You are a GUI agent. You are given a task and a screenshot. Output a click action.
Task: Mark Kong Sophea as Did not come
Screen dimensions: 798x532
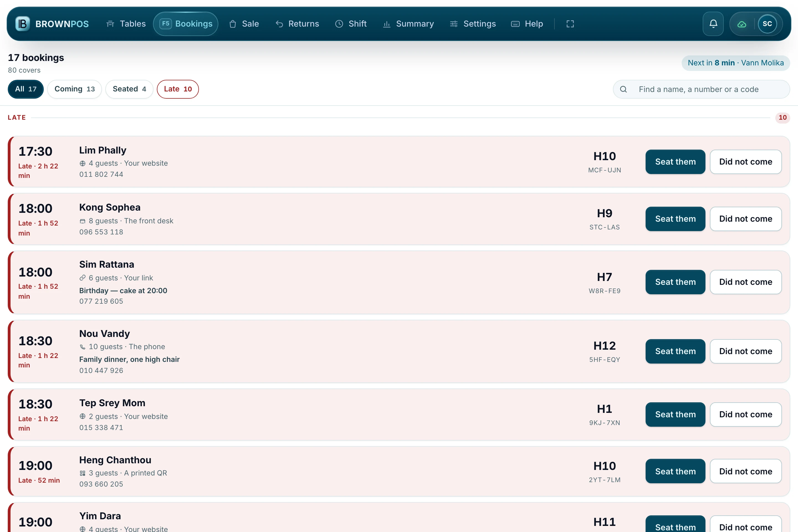(746, 219)
